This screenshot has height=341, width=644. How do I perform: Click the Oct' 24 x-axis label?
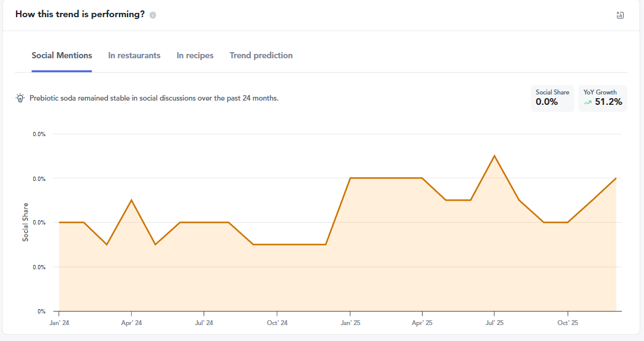click(277, 323)
